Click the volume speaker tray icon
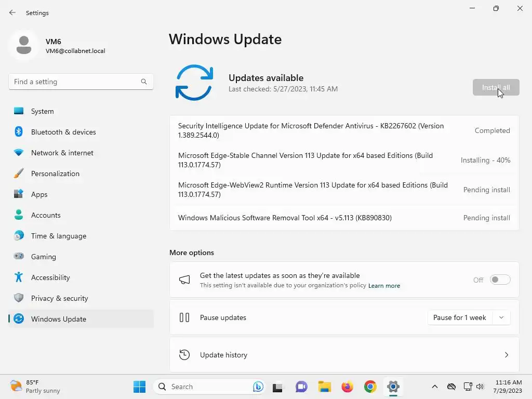 480,387
